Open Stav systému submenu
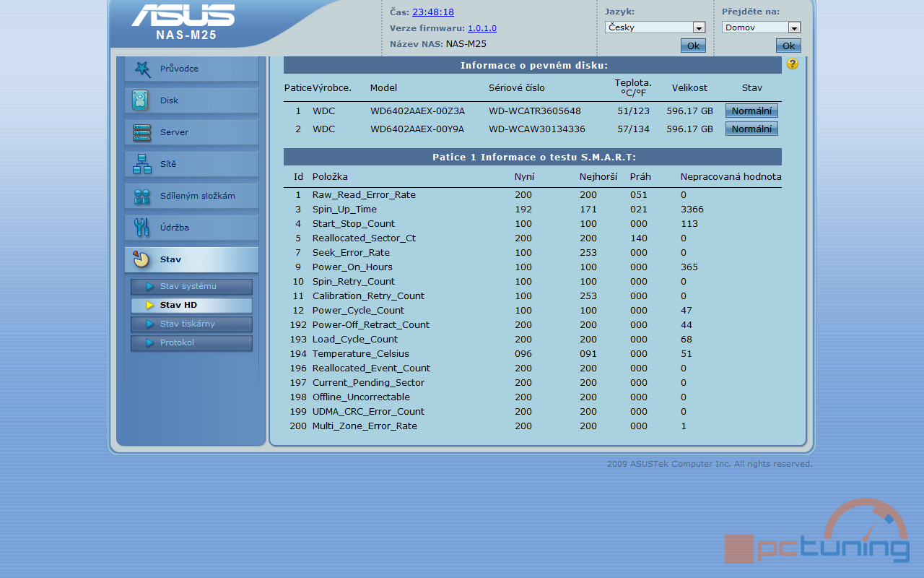924x578 pixels. tap(191, 286)
